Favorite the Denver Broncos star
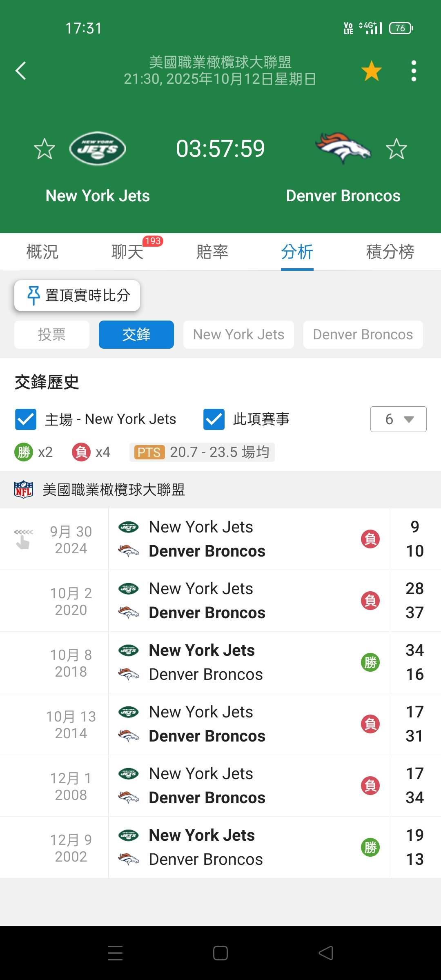441x980 pixels. pyautogui.click(x=396, y=149)
